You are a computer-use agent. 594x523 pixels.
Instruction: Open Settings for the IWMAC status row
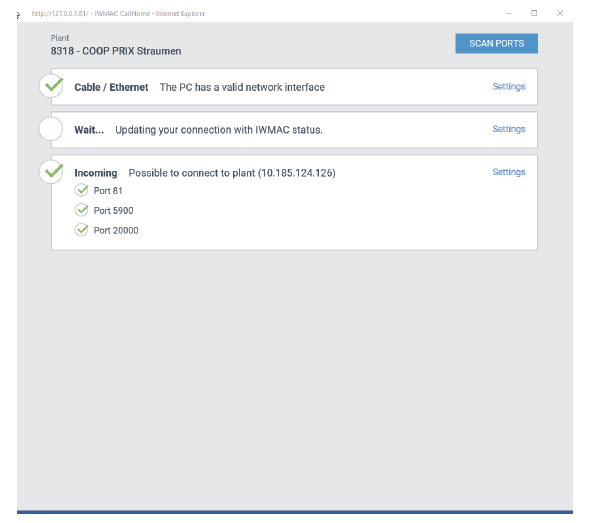pos(508,129)
